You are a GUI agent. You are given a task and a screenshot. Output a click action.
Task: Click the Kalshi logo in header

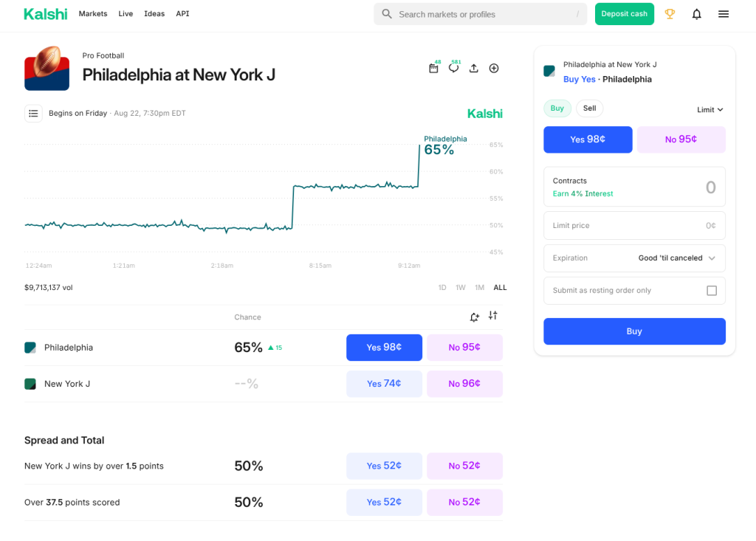[46, 14]
